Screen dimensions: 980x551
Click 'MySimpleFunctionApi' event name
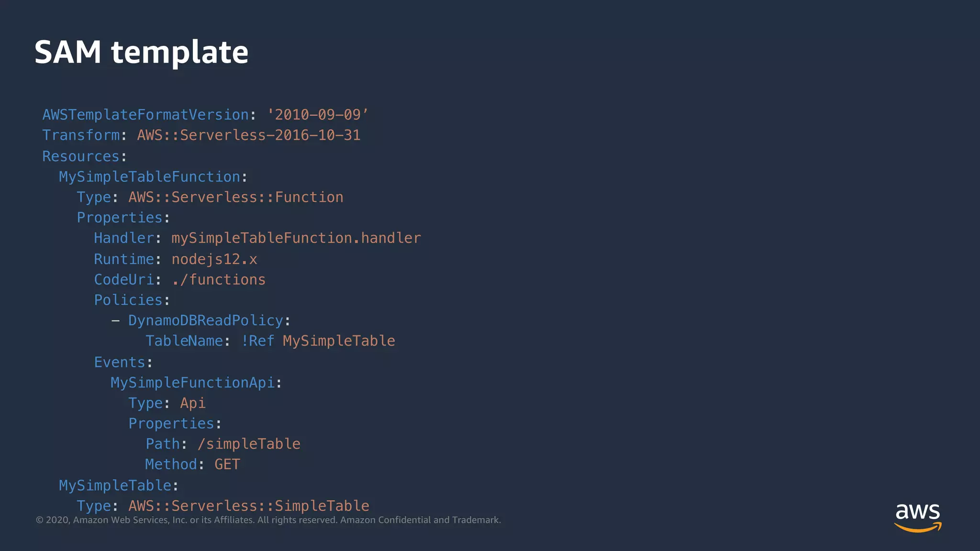(x=192, y=383)
